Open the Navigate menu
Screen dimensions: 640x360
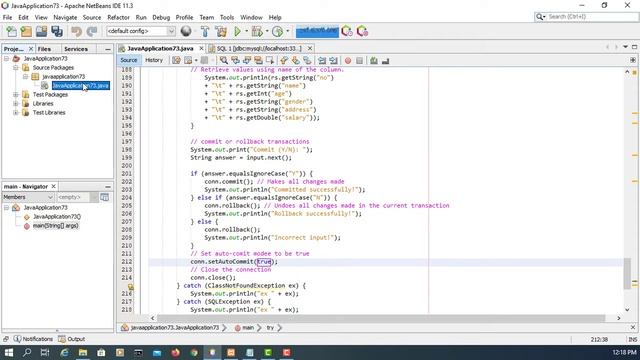pyautogui.click(x=65, y=18)
